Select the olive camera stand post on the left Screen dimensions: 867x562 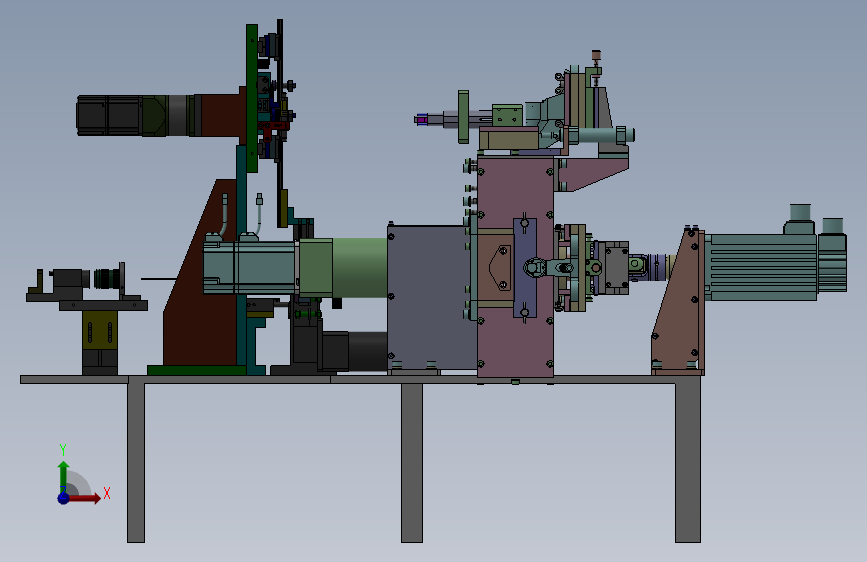click(x=100, y=330)
